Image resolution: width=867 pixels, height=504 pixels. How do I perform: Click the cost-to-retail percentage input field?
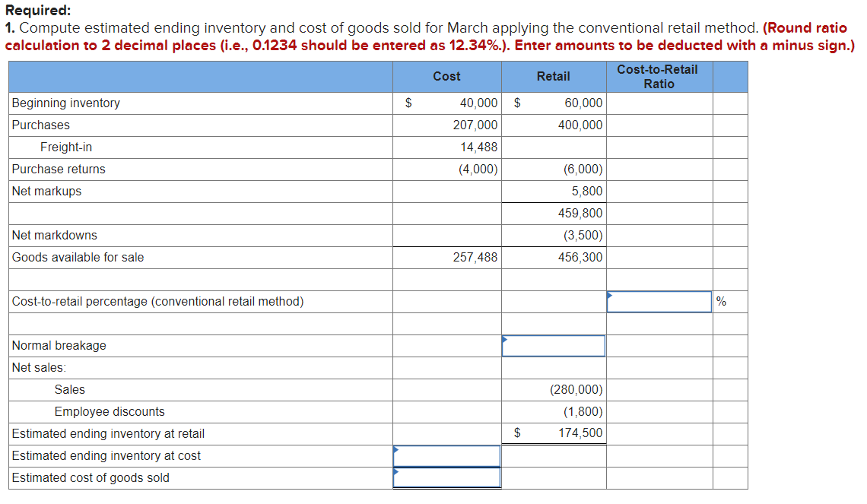659,302
